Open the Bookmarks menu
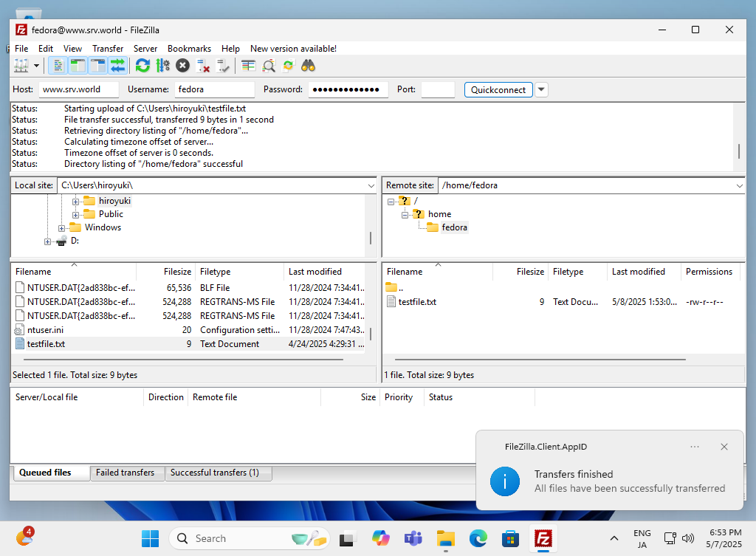 190,49
